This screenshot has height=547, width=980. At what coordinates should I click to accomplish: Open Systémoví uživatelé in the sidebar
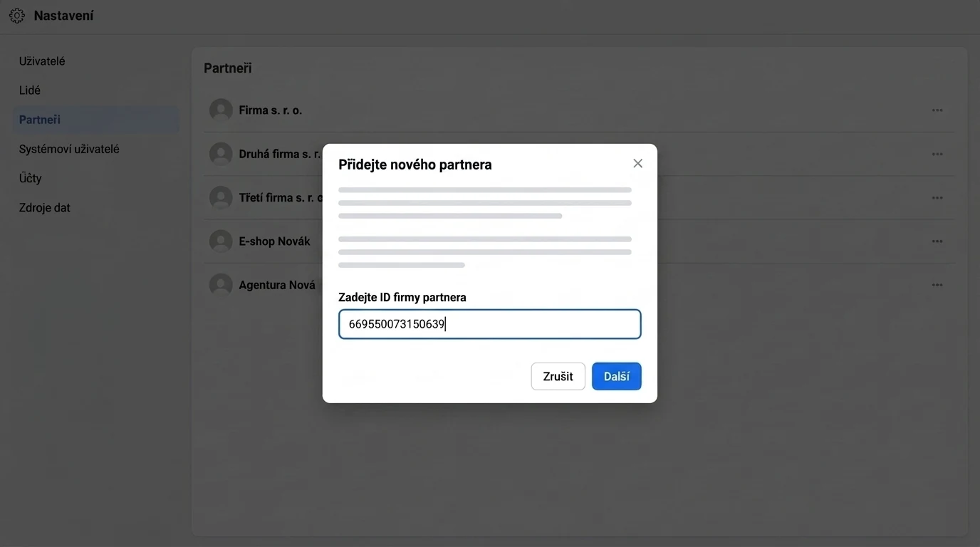point(69,149)
